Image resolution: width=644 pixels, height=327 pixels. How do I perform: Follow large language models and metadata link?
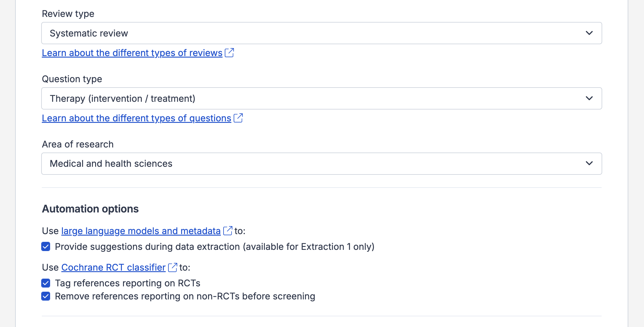tap(141, 231)
